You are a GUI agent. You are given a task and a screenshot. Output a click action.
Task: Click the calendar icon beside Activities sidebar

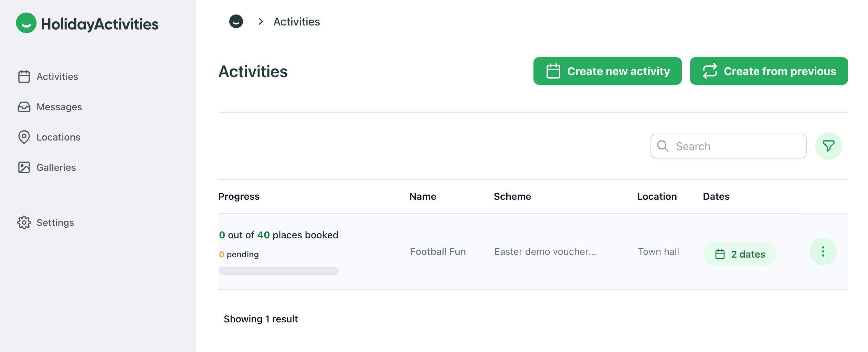24,76
